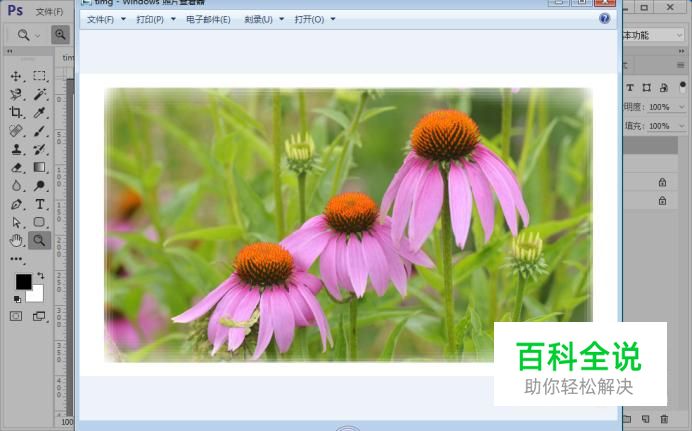Click the white background color swatch
Image resolution: width=692 pixels, height=431 pixels.
36,295
